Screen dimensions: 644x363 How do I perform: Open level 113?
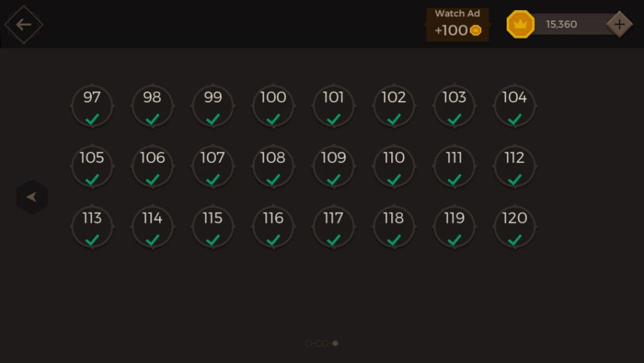(x=92, y=227)
